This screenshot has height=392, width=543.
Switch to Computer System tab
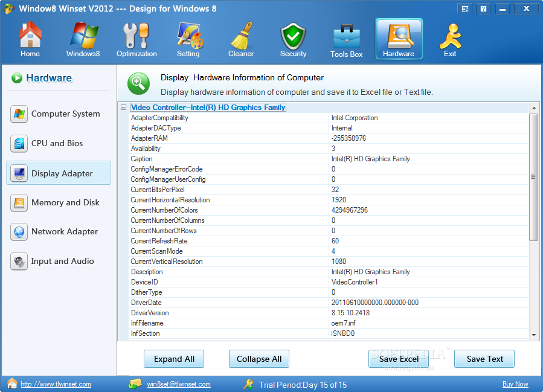(x=59, y=114)
